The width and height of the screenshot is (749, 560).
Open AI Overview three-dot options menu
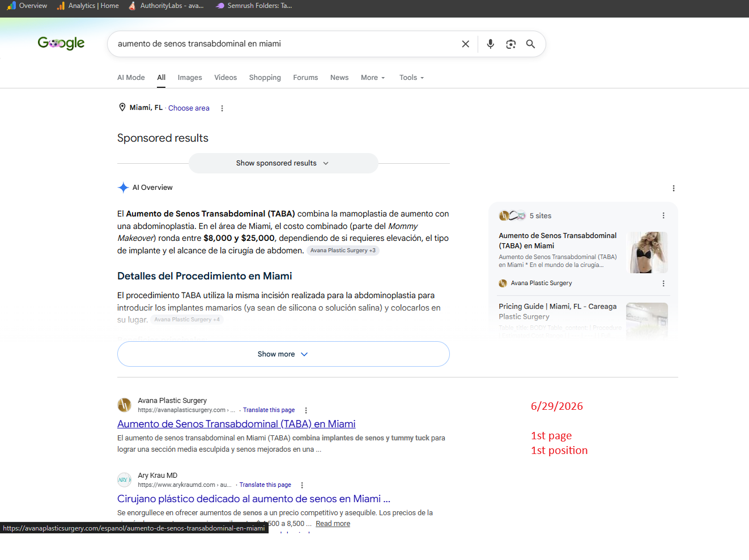tap(674, 188)
